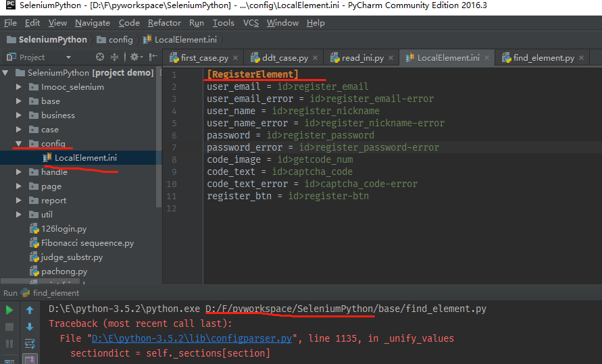
Task: Click LocalElement.ini tree file icon
Action: [x=47, y=157]
